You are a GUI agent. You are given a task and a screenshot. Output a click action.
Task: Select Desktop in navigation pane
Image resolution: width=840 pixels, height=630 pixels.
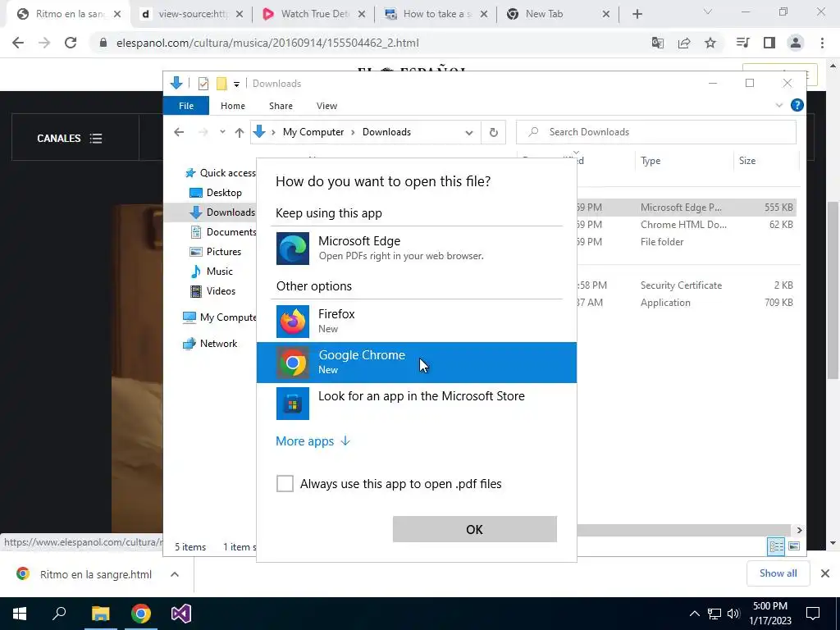point(216,192)
